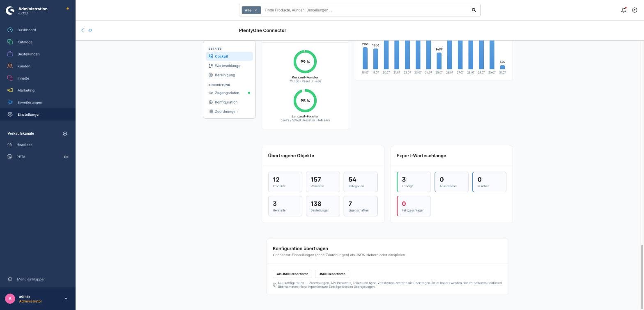Switch to the Warteschlange section
The width and height of the screenshot is (644, 310).
(229, 66)
